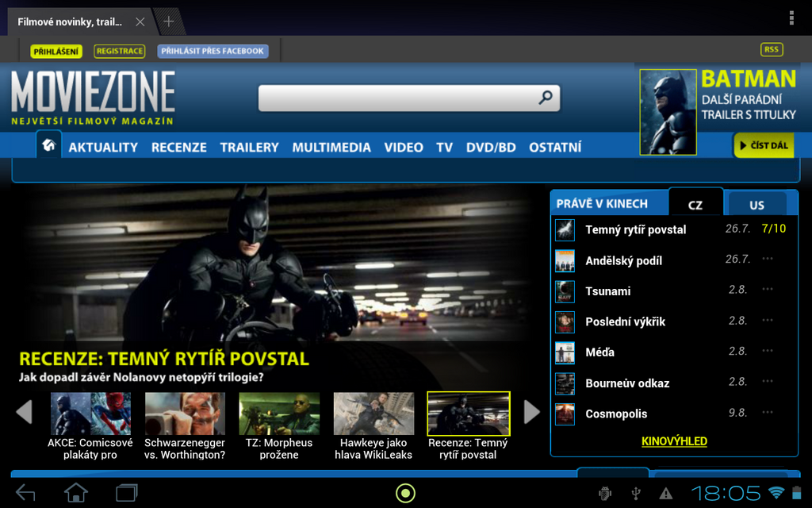
Task: Open the RSS feed icon
Action: click(x=771, y=50)
